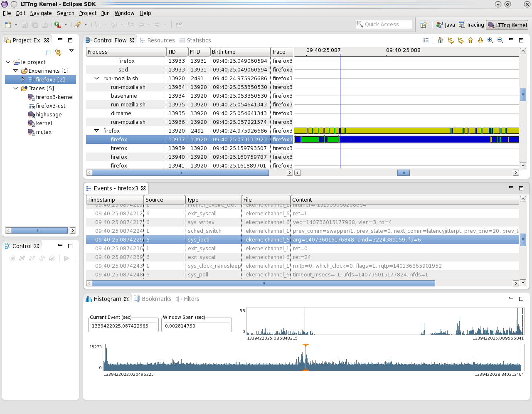This screenshot has height=414, width=532.
Task: Click the Search flashlight toolbar icon
Action: coord(78,25)
